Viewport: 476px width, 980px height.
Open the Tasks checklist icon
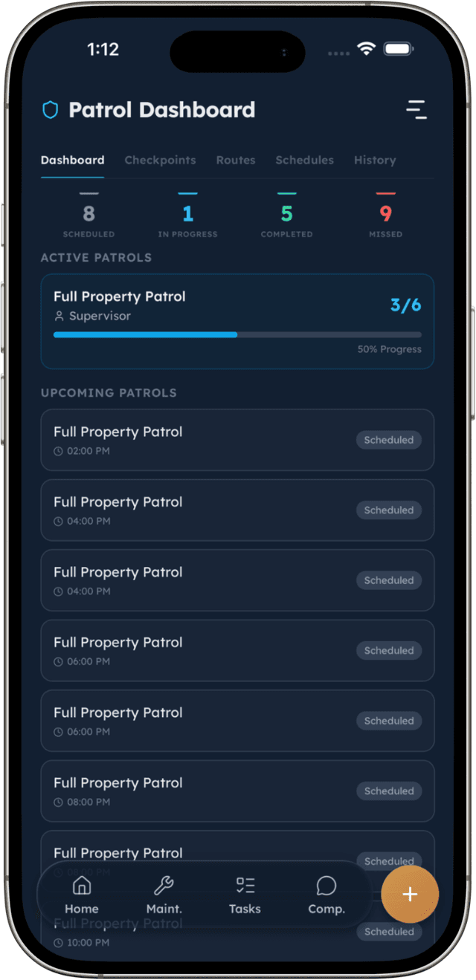pos(245,886)
